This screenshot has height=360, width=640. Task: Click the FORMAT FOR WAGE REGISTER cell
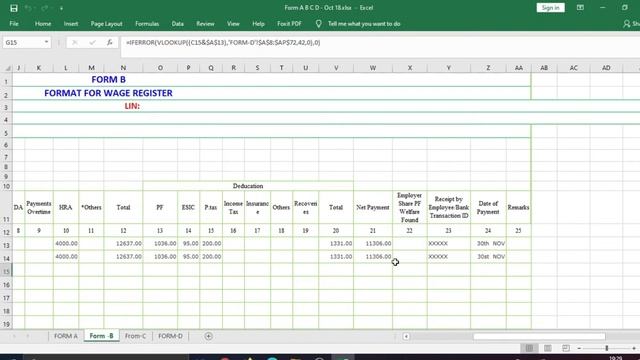pos(108,93)
